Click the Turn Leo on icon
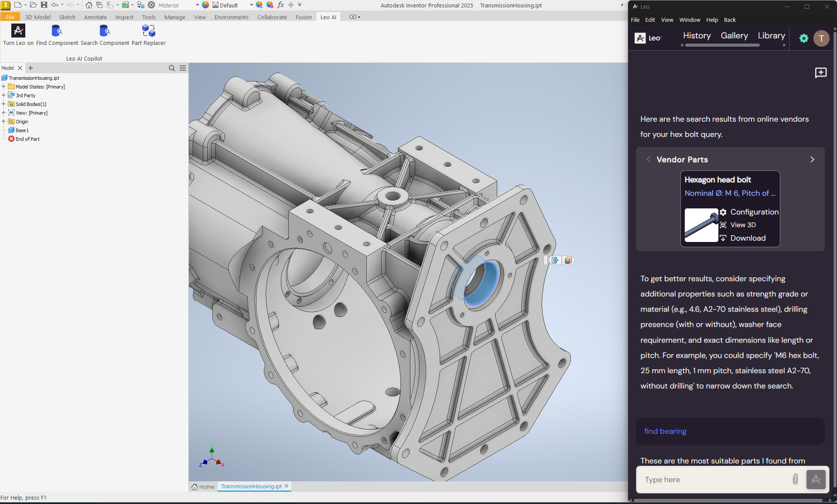The image size is (837, 504). (x=18, y=31)
